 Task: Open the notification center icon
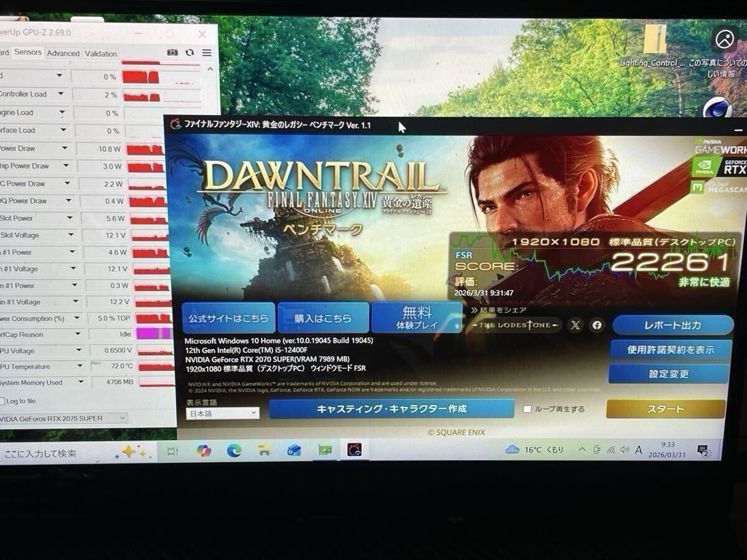[703, 450]
